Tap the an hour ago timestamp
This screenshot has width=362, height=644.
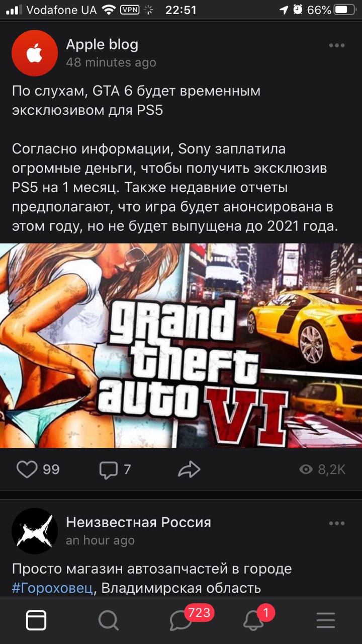(x=100, y=540)
